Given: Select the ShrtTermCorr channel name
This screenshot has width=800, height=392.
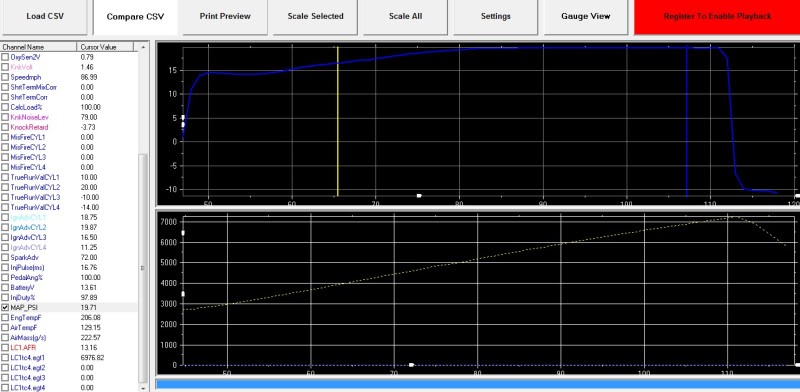Looking at the screenshot, I should click(x=30, y=97).
